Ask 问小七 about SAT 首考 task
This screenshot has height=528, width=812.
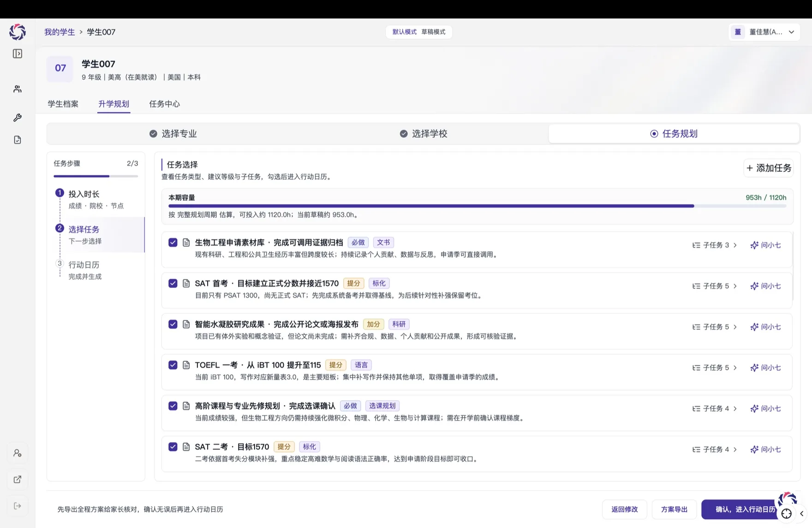pos(766,286)
